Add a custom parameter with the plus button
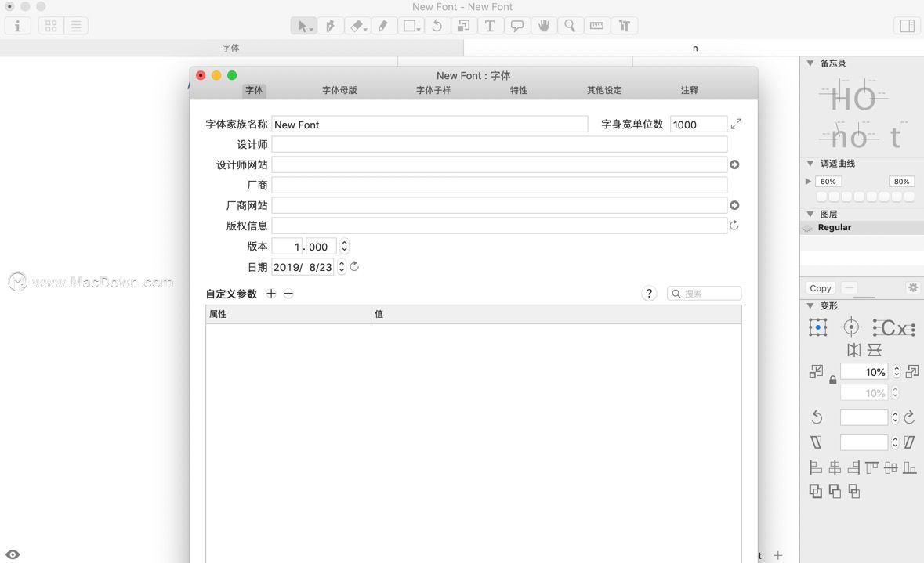This screenshot has height=563, width=924. [271, 294]
